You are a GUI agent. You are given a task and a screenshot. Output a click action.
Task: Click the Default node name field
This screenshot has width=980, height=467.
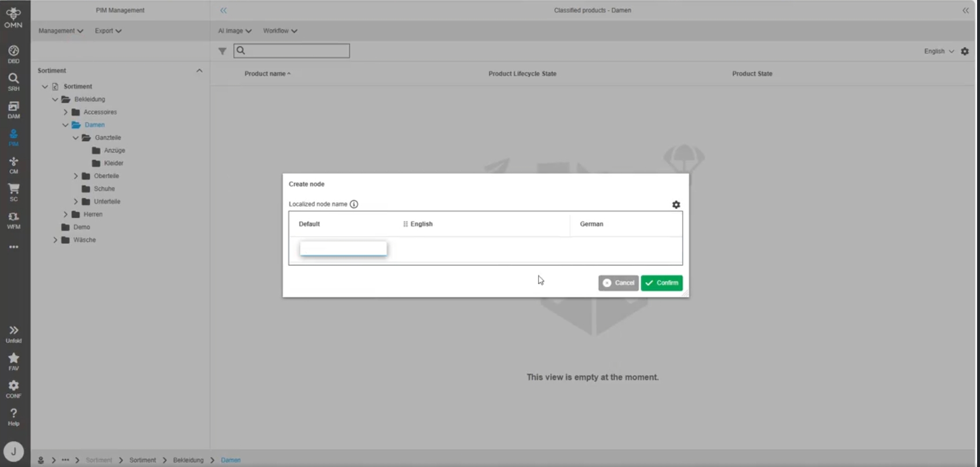click(343, 248)
